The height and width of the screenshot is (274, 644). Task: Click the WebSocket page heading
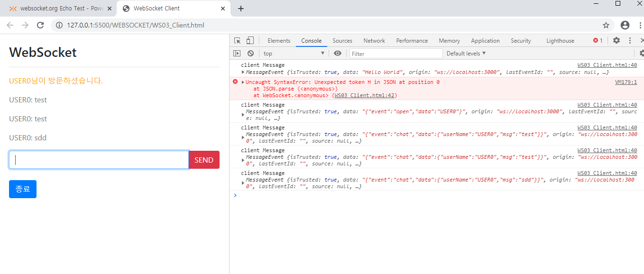pos(43,52)
